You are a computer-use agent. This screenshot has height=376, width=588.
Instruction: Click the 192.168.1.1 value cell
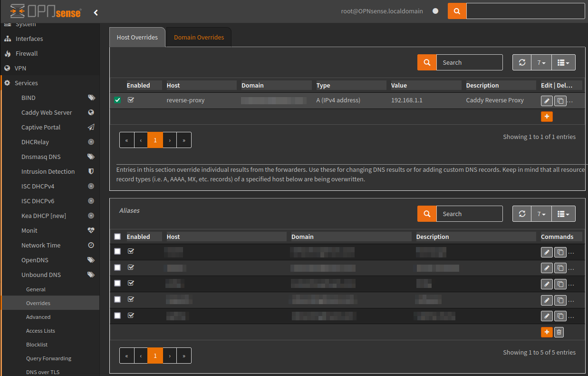point(407,100)
